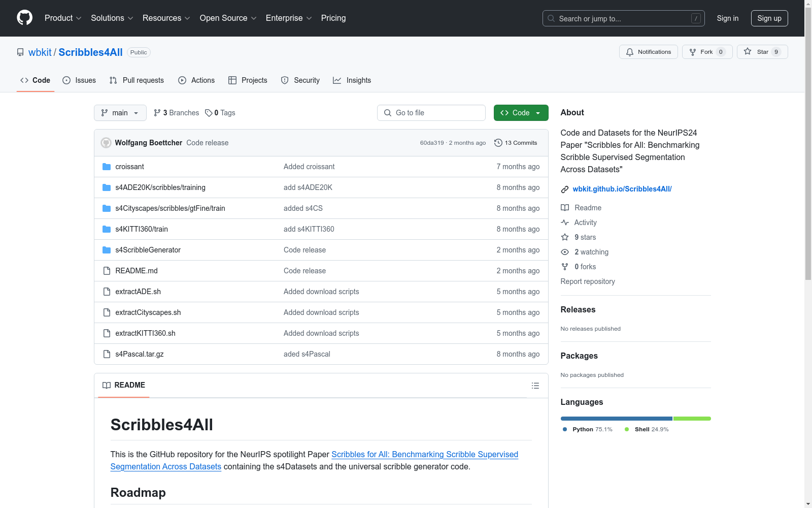The image size is (812, 508).
Task: Open the 3 Branches link
Action: coord(177,113)
